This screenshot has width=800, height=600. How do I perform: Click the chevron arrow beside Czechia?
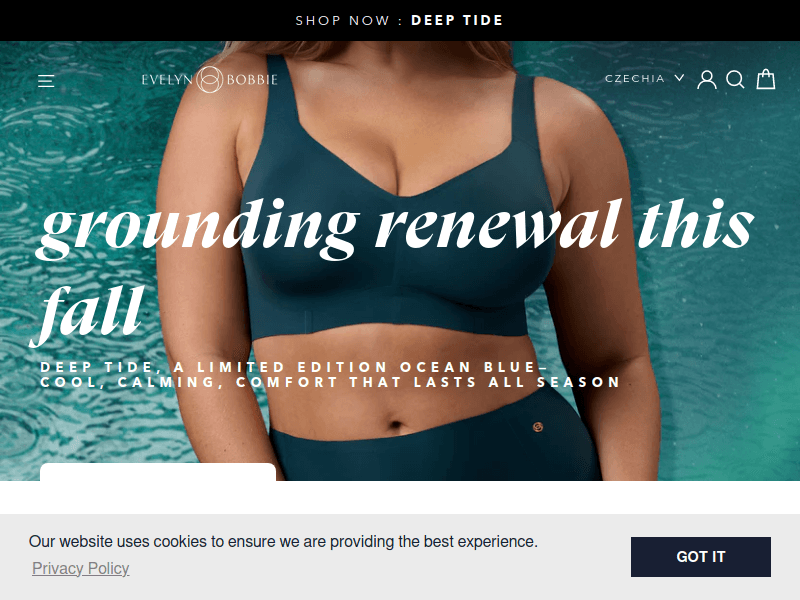(x=679, y=78)
